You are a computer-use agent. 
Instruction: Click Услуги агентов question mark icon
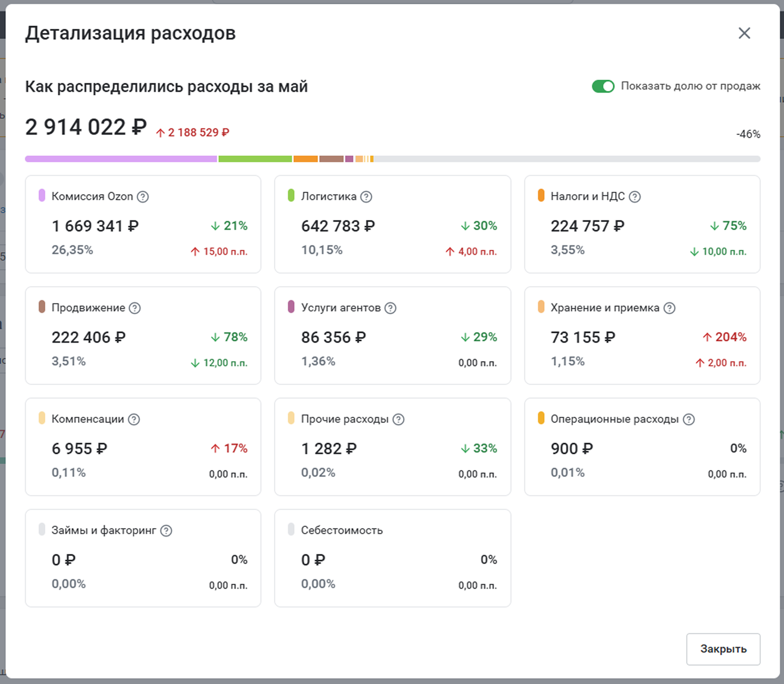coord(390,308)
